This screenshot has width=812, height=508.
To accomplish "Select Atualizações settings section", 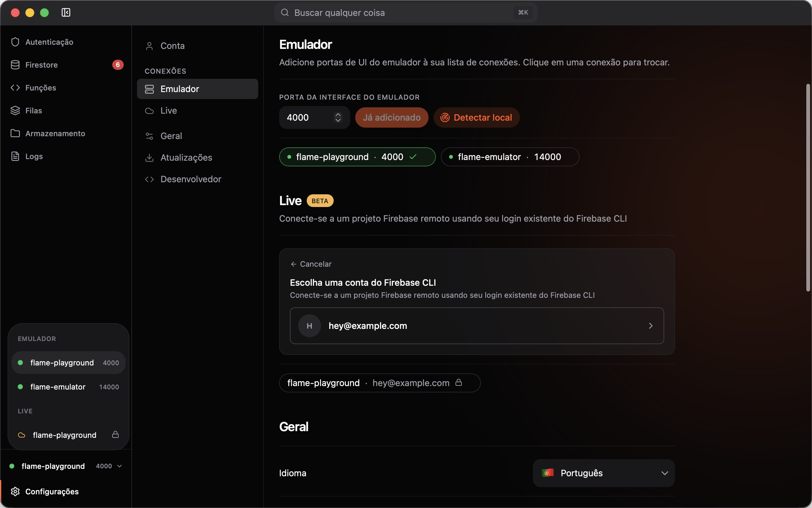I will tap(197, 157).
